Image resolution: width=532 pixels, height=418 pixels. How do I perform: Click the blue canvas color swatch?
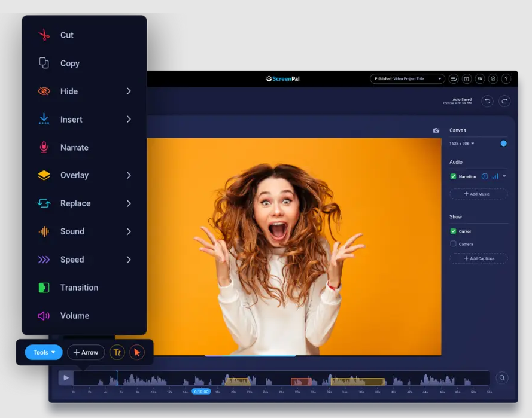click(x=503, y=144)
